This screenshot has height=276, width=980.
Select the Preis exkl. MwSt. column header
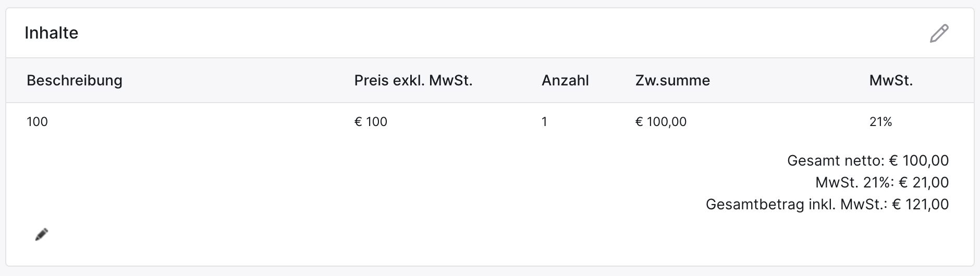[x=413, y=80]
